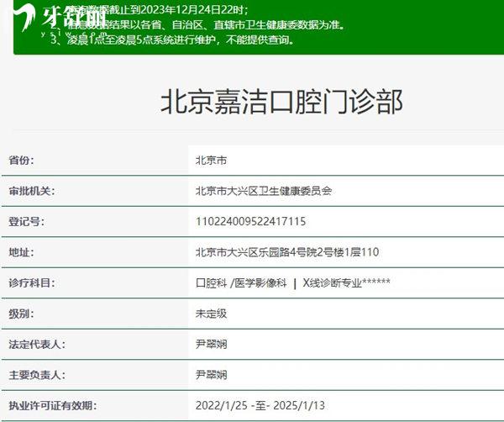
Task: Select the 地址 label
Action: click(21, 252)
